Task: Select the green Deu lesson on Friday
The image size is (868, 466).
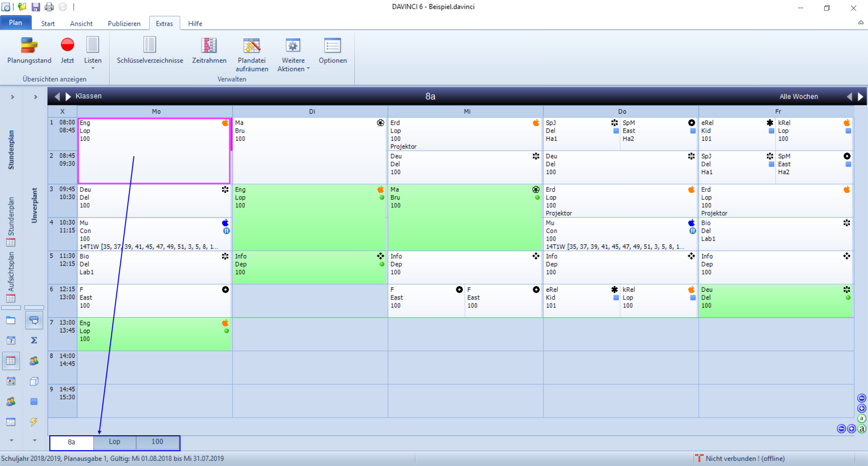Action: pos(776,301)
